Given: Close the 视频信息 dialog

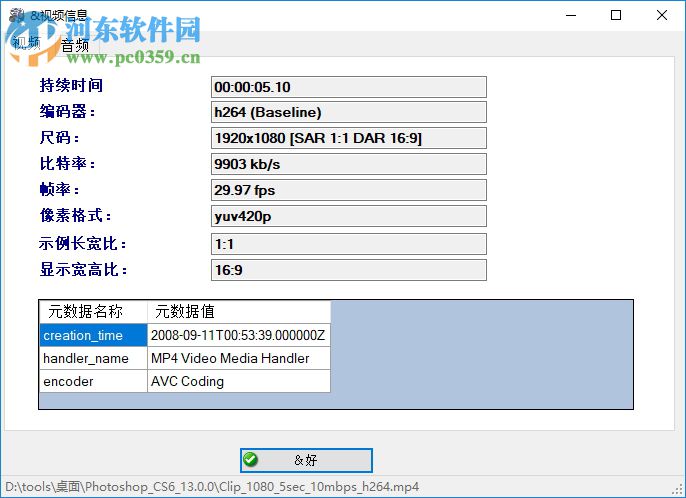Looking at the screenshot, I should pyautogui.click(x=662, y=15).
